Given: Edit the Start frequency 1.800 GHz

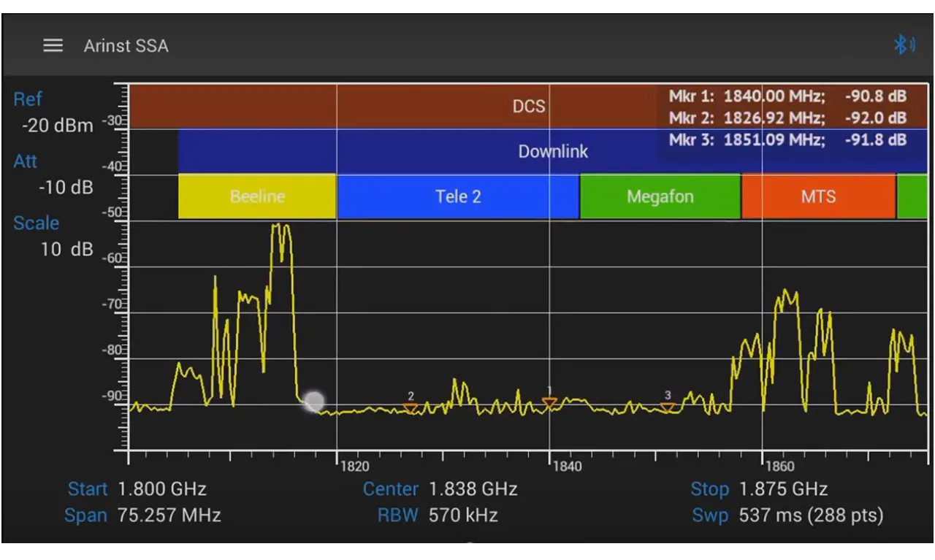Looking at the screenshot, I should [x=161, y=489].
